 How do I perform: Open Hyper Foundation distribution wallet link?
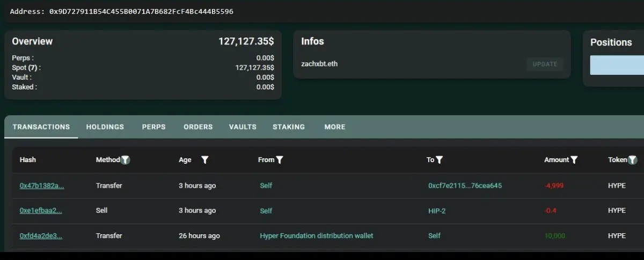point(317,236)
